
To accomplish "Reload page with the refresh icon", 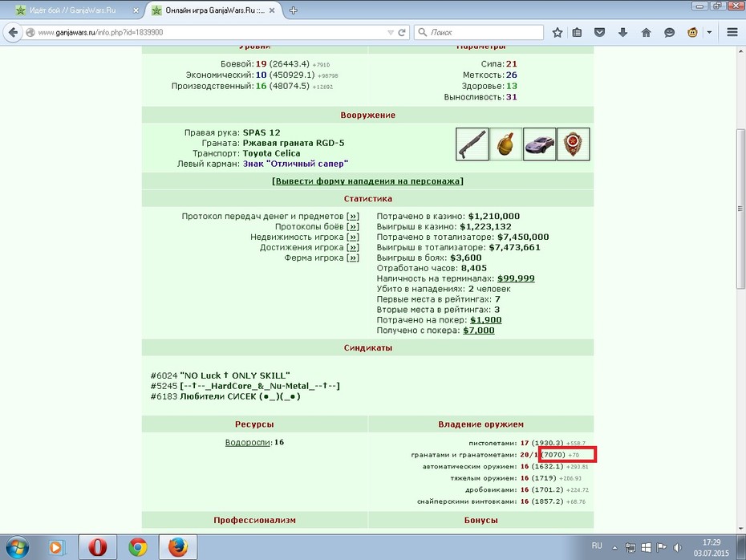I will 402,32.
